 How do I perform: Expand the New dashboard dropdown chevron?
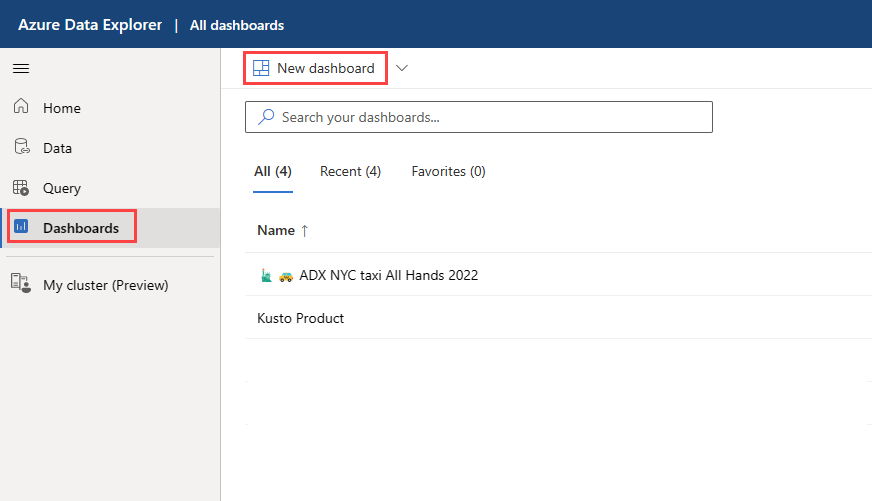(402, 68)
